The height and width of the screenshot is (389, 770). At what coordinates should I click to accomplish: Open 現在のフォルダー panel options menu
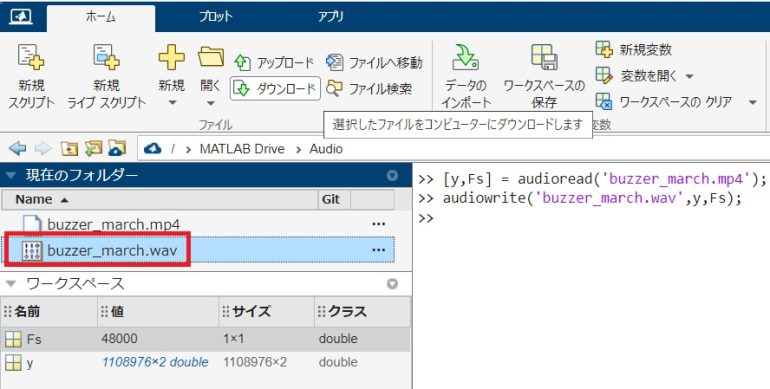click(392, 175)
